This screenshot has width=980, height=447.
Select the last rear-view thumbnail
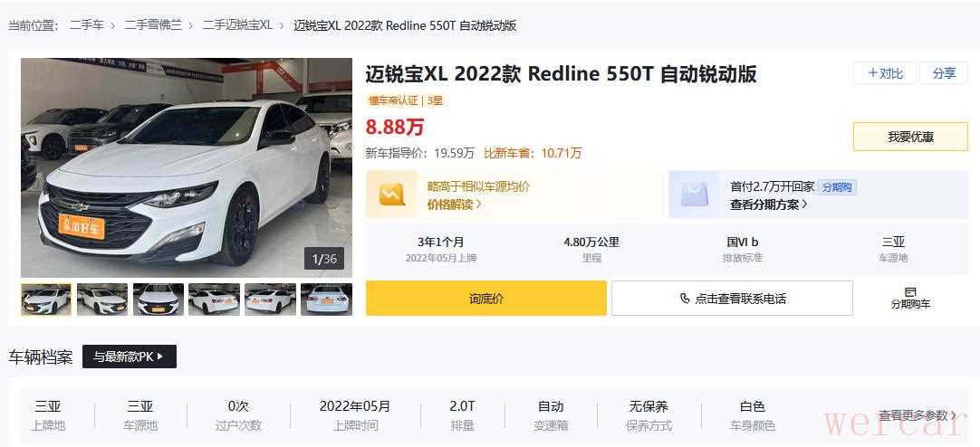click(326, 300)
